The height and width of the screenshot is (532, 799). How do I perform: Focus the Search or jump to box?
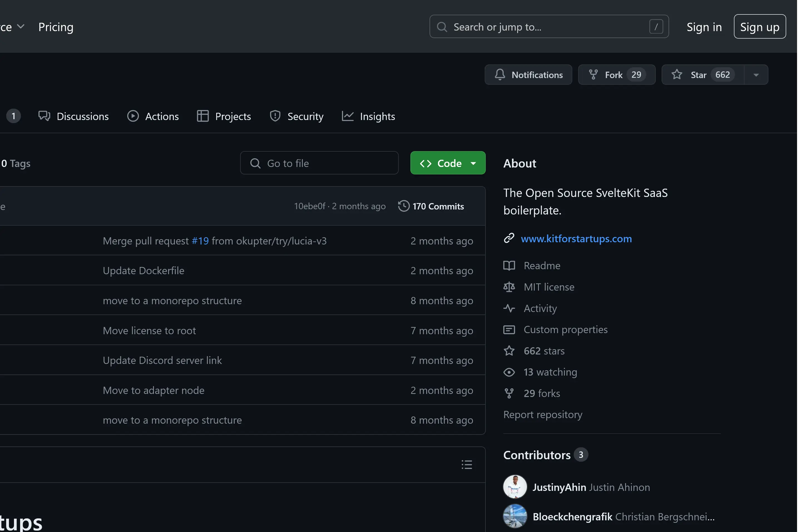[x=549, y=26]
